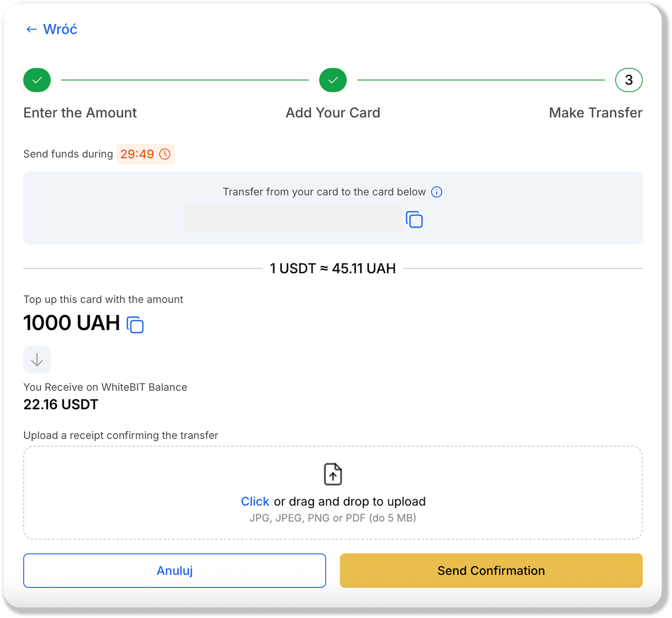Click the clock icon next to the timer
672x618 pixels.
click(165, 154)
